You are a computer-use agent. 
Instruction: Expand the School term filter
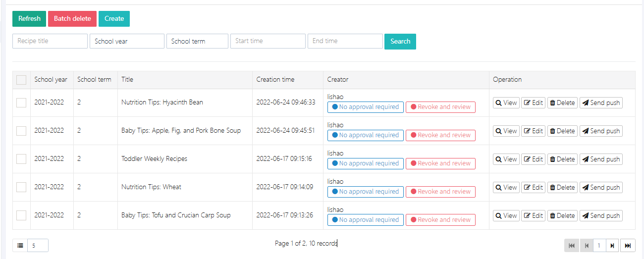(197, 41)
